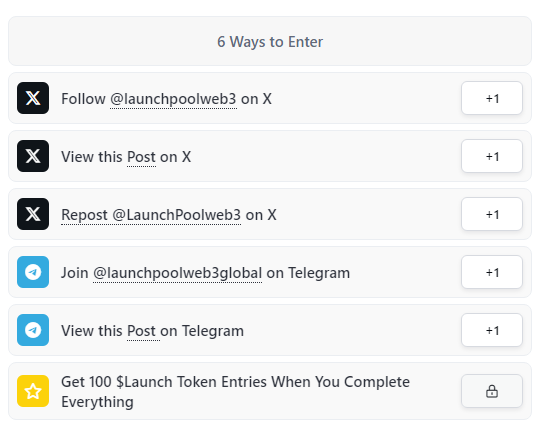Claim +1 for viewing X post
Screen dimensions: 540x426
(492, 156)
